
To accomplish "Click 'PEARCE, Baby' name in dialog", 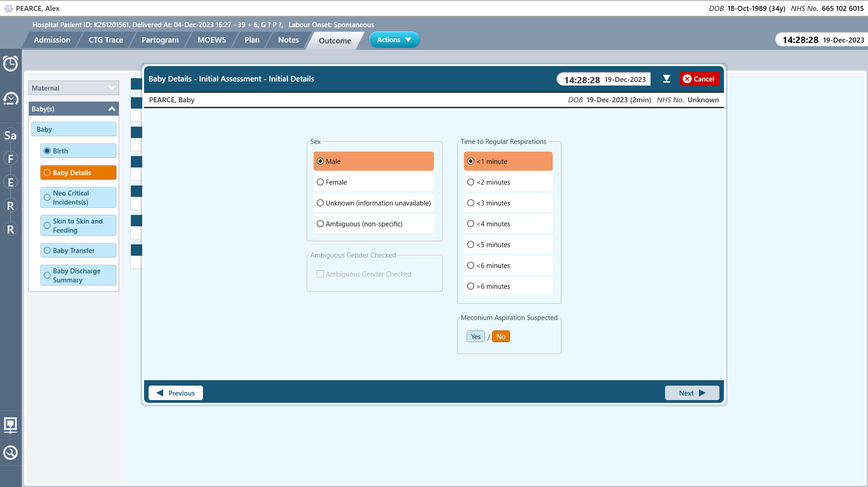I will (172, 100).
